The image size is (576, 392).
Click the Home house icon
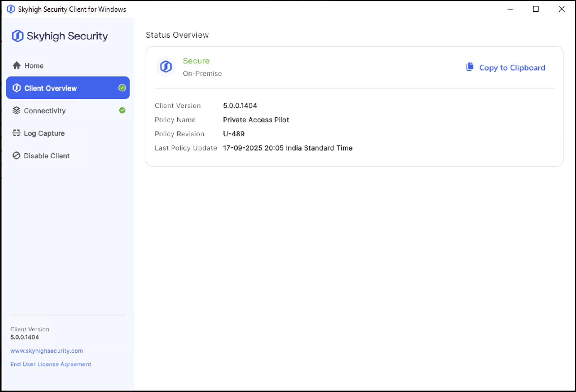coord(17,65)
